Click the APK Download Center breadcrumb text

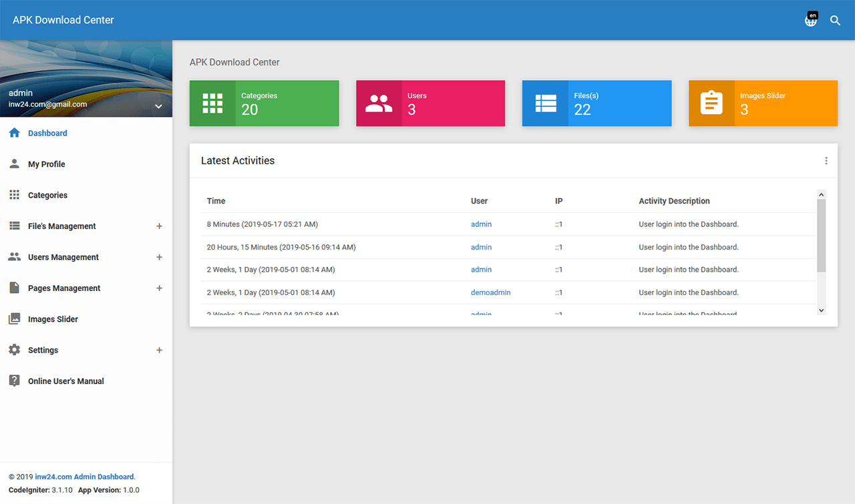(234, 62)
